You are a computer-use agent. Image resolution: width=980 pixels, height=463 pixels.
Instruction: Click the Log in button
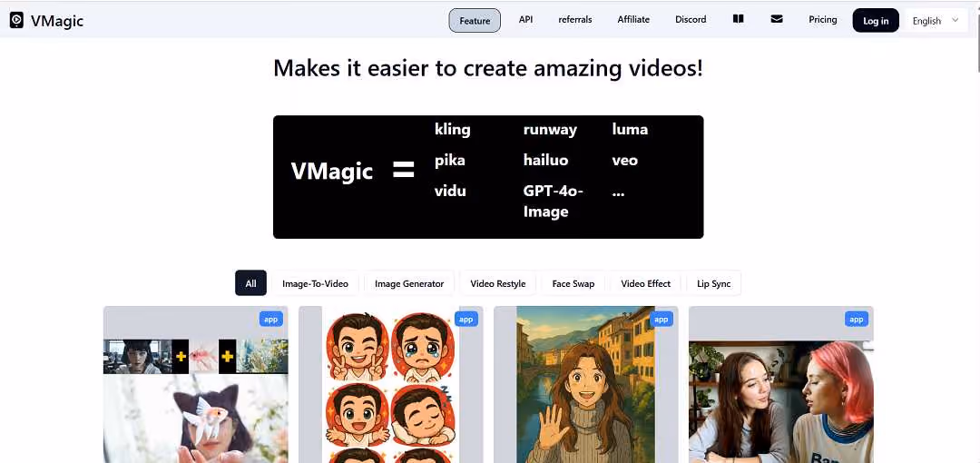click(x=876, y=21)
